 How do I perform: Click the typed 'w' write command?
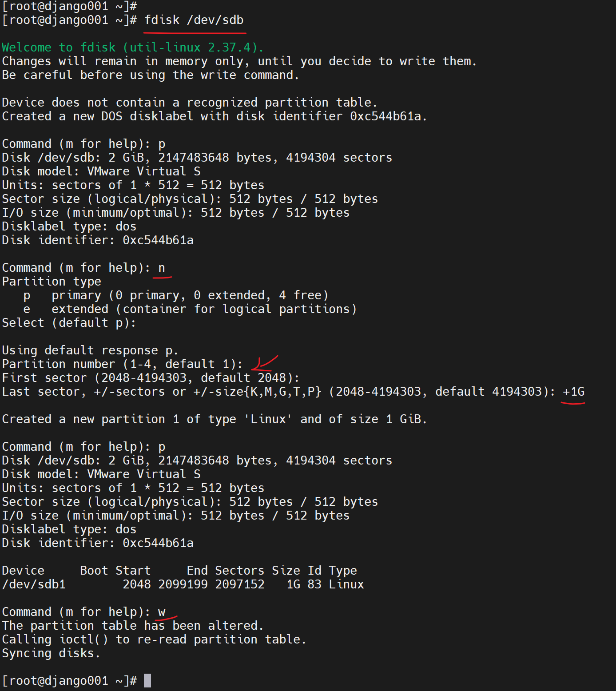[162, 612]
